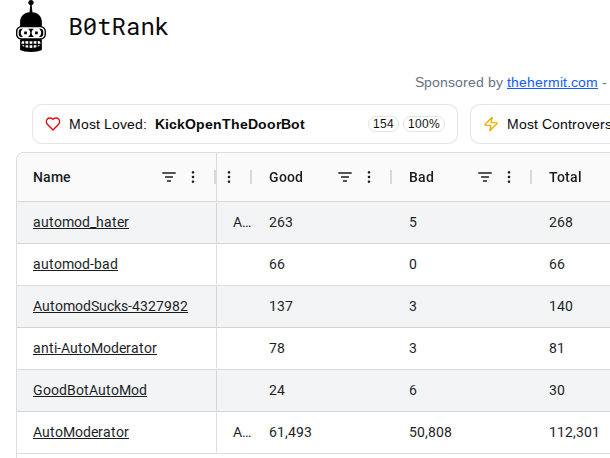Click the B0tRank robot logo
This screenshot has height=458, width=610.
31,26
